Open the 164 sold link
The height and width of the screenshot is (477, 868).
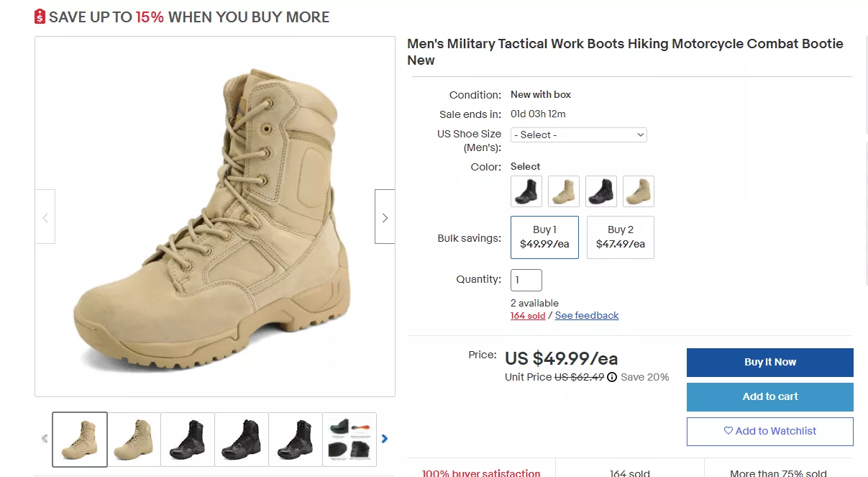pyautogui.click(x=528, y=315)
